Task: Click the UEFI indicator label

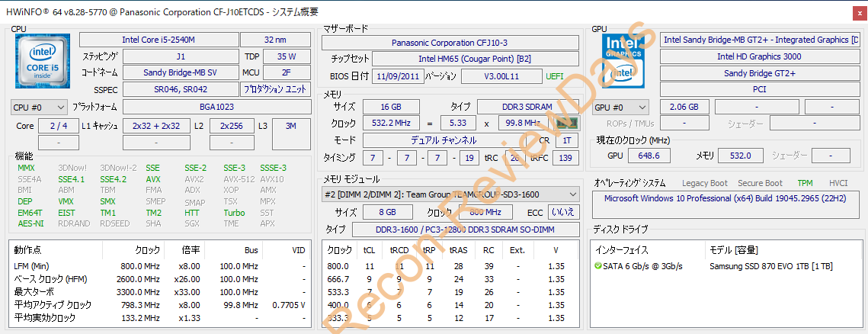Action: click(555, 76)
